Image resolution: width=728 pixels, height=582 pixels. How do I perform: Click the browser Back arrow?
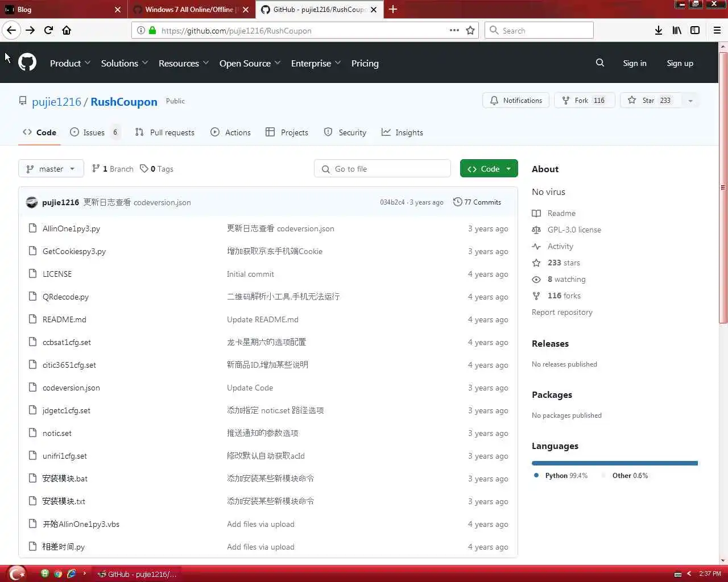11,30
